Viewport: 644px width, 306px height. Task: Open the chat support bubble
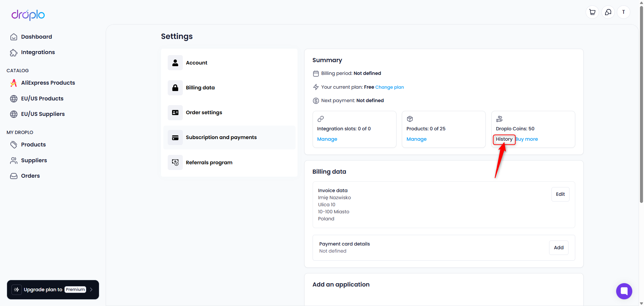click(624, 291)
